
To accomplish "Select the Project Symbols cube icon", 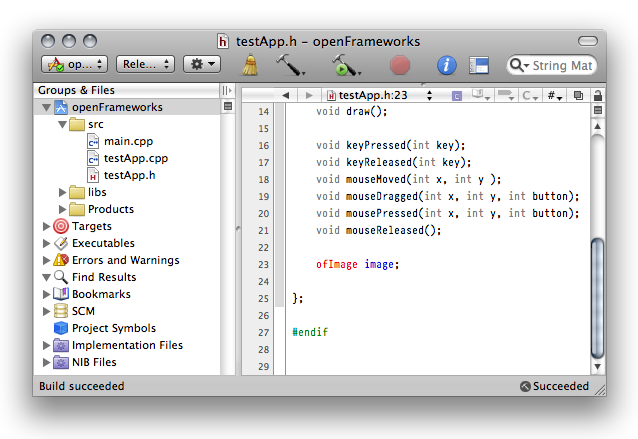I will coord(61,328).
